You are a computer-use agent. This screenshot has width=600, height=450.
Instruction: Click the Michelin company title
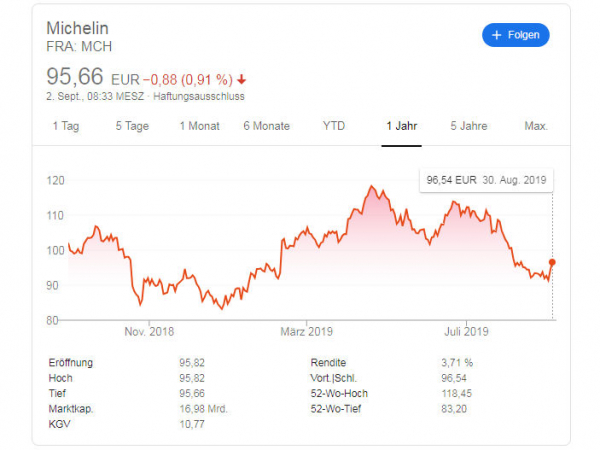(78, 28)
